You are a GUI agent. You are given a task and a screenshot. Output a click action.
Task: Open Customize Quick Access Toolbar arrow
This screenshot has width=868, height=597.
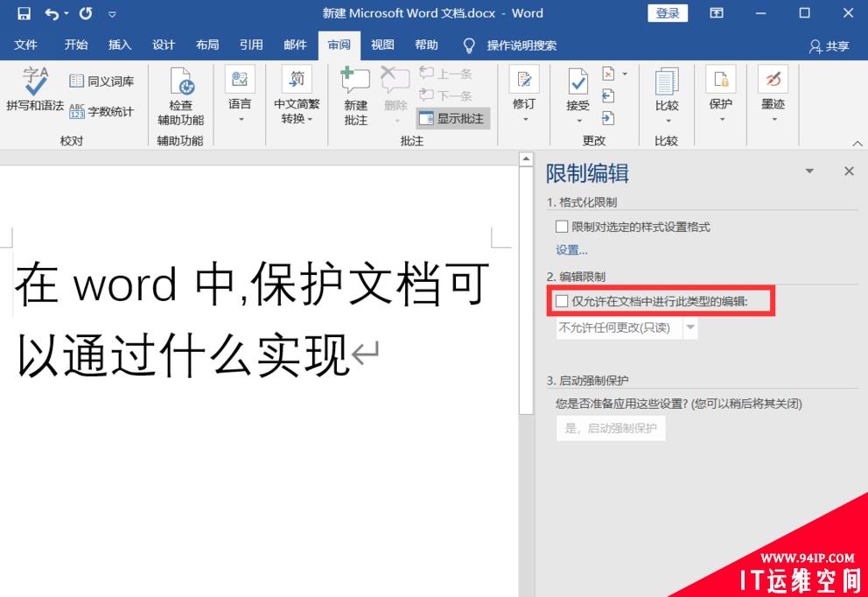click(112, 14)
